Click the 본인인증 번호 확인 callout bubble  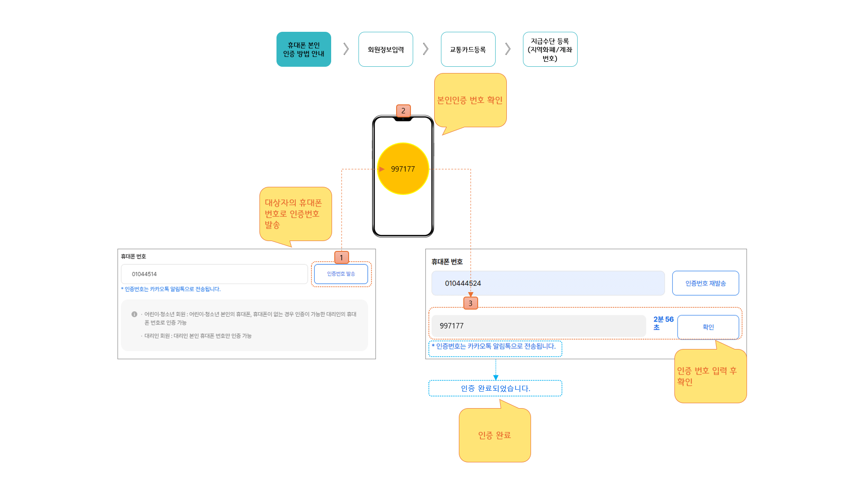tap(470, 100)
